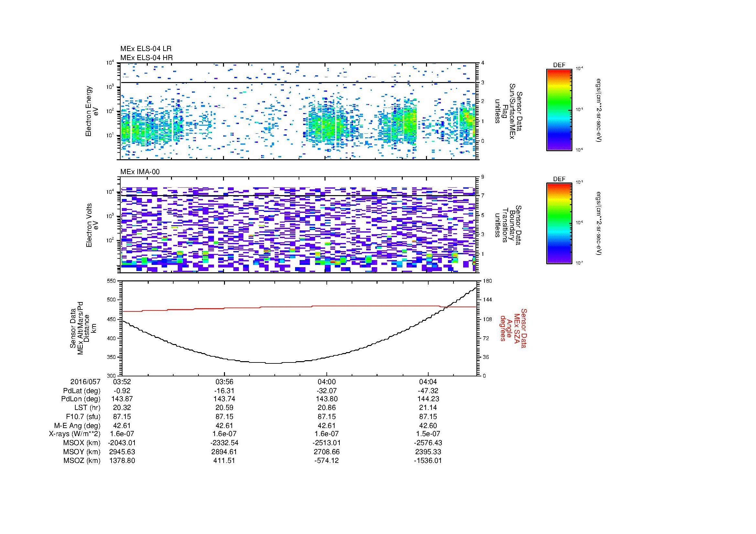Click the MSOX value '-2043.01'

pyautogui.click(x=122, y=443)
